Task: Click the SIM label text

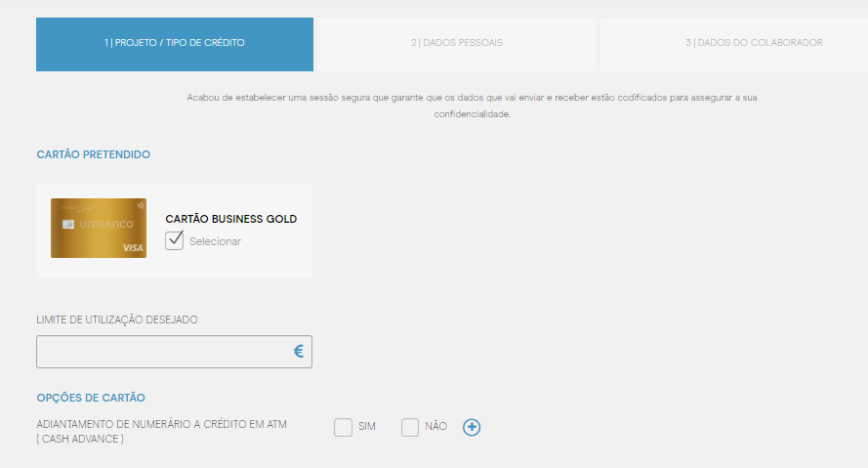Action: click(367, 427)
